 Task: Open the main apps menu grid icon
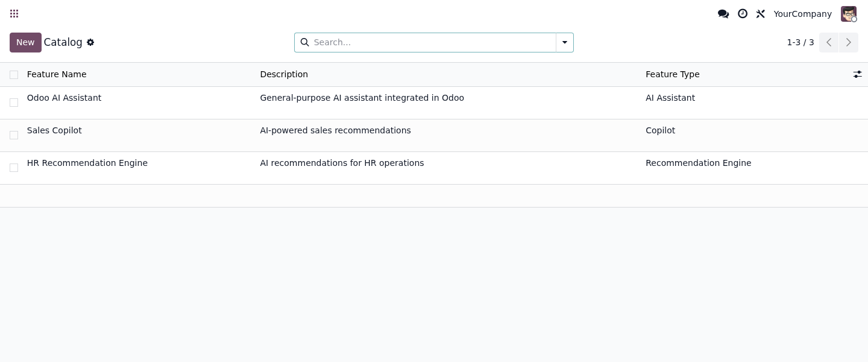[14, 13]
